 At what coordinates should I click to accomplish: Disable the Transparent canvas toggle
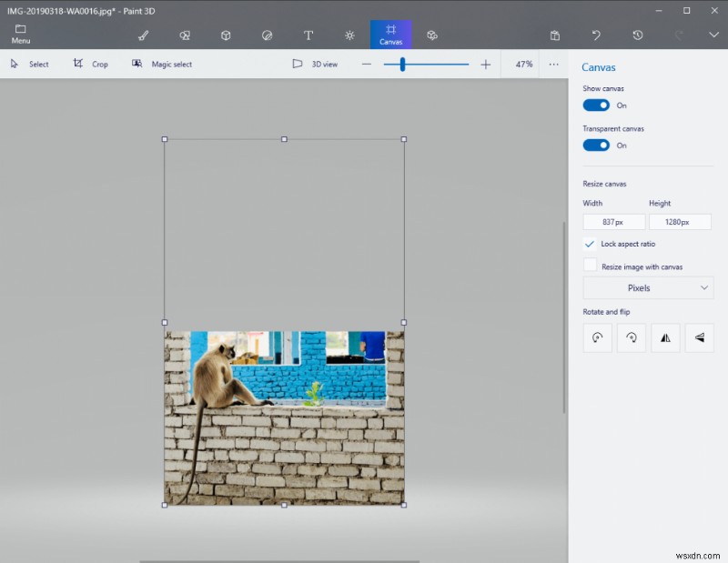(x=595, y=146)
